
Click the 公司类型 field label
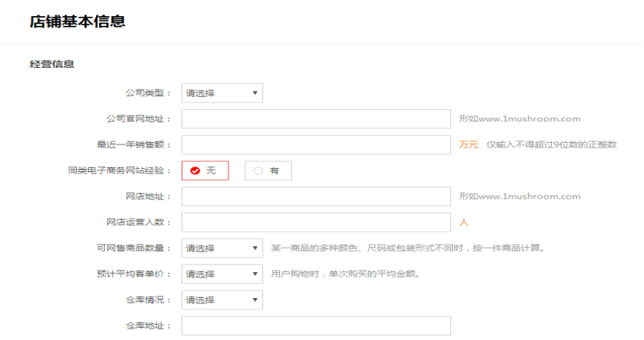coord(148,94)
